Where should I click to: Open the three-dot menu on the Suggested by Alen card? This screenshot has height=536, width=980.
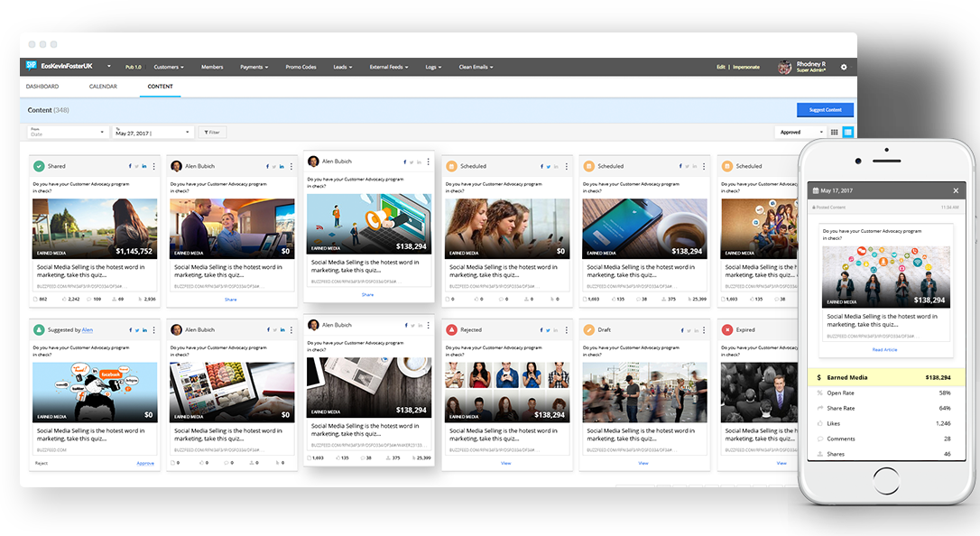tap(153, 330)
